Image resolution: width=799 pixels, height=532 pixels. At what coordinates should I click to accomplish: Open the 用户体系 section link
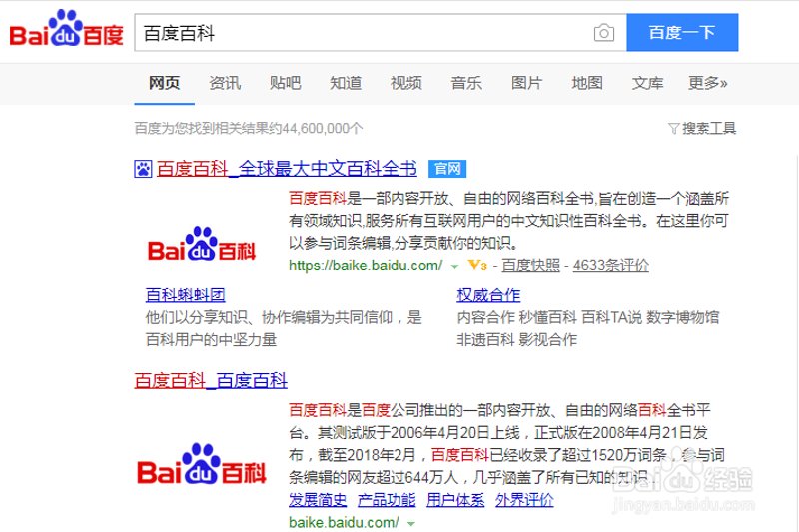click(455, 500)
